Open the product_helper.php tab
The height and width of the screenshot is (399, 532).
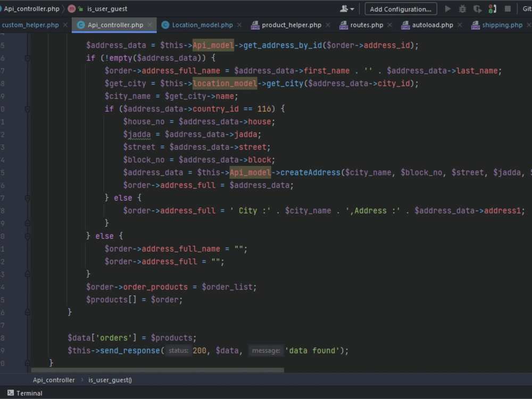pos(292,25)
